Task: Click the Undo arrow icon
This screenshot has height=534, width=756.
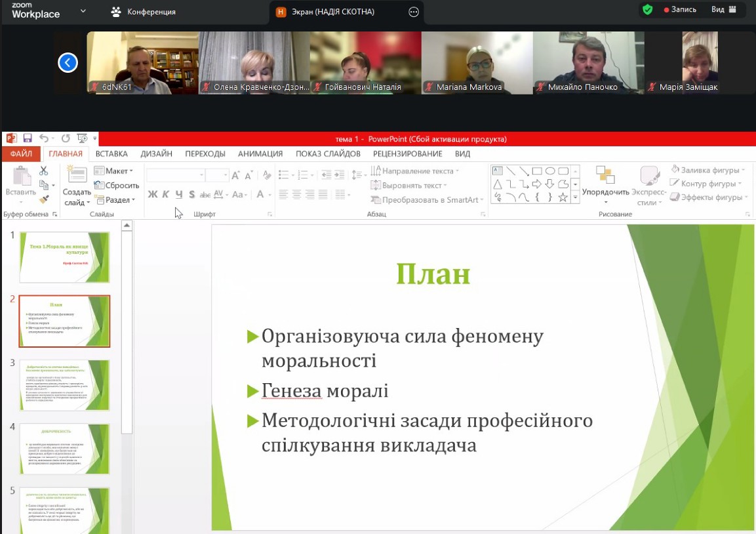Action: (x=43, y=138)
